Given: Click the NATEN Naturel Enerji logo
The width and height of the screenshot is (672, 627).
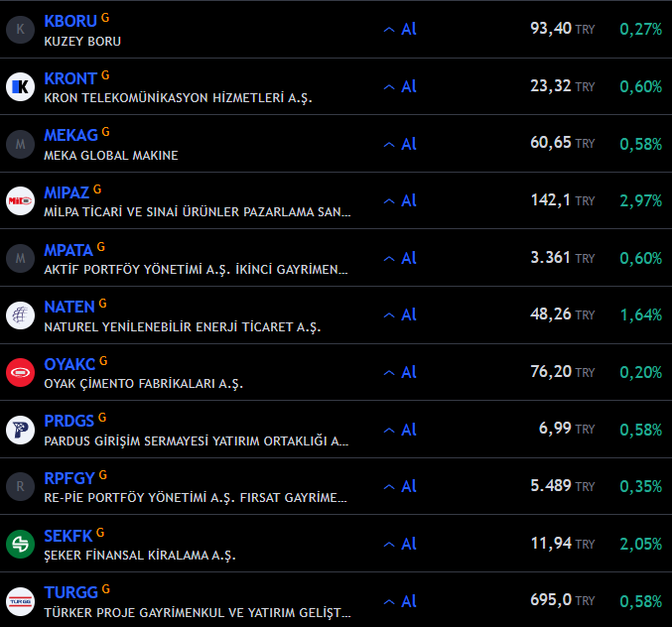Looking at the screenshot, I should [x=20, y=315].
